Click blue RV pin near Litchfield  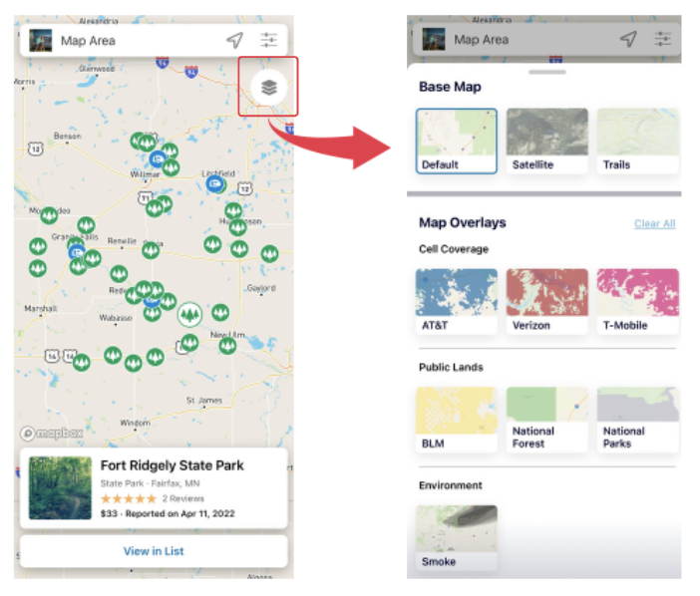click(214, 183)
